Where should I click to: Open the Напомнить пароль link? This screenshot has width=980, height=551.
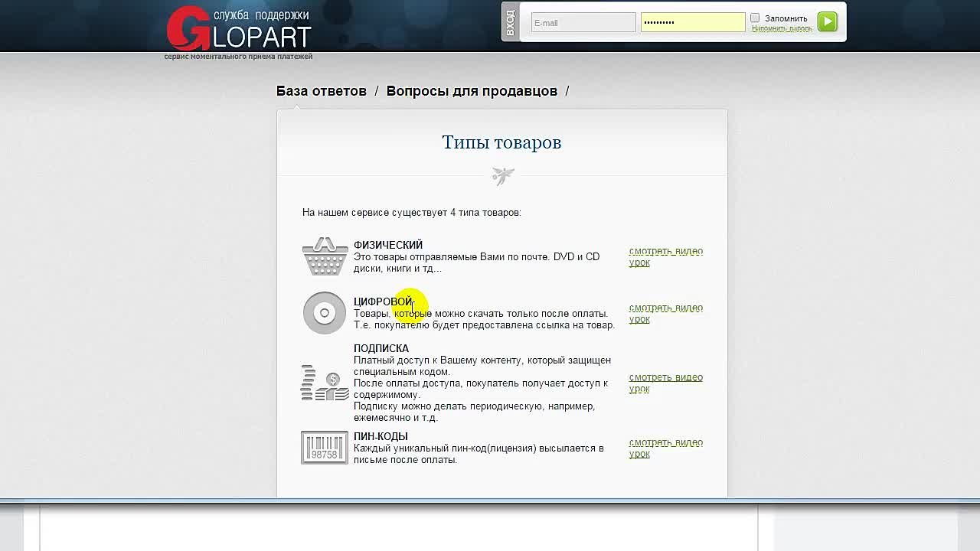coord(782,28)
